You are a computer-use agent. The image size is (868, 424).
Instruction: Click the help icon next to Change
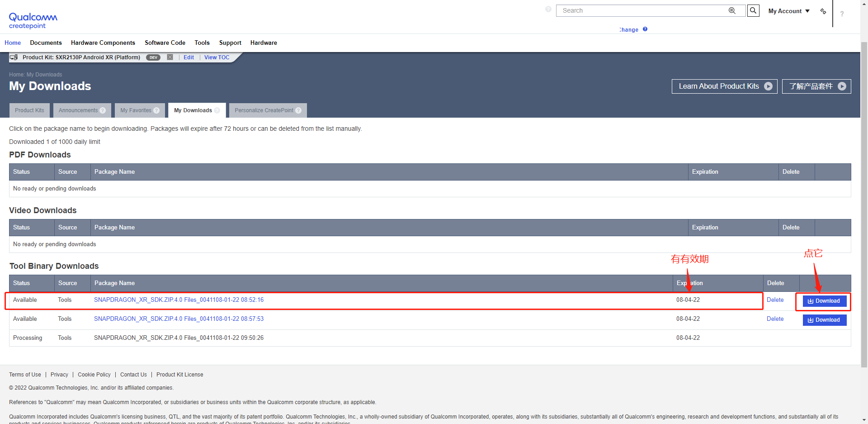pos(645,29)
